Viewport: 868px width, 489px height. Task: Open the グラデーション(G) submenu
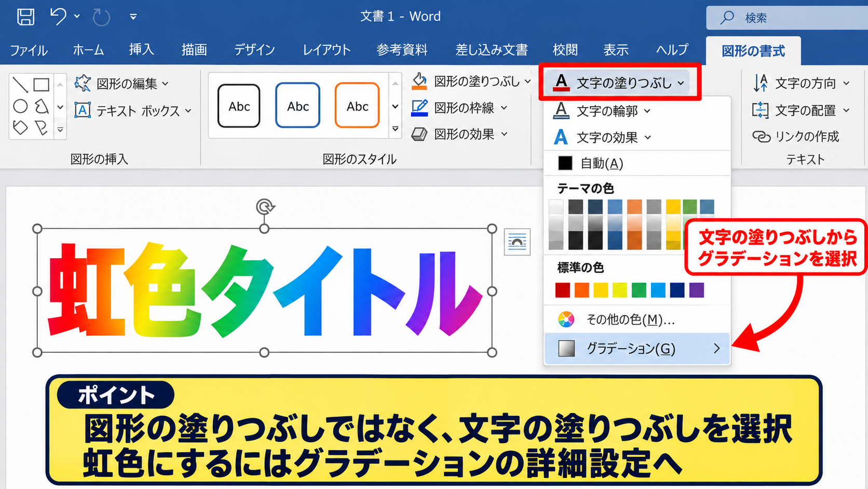(637, 348)
